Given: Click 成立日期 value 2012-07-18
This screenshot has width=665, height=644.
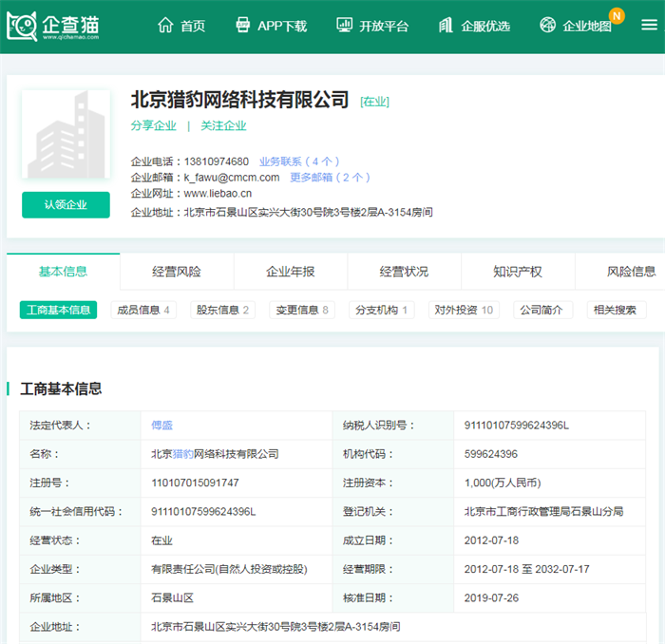Looking at the screenshot, I should [x=491, y=540].
